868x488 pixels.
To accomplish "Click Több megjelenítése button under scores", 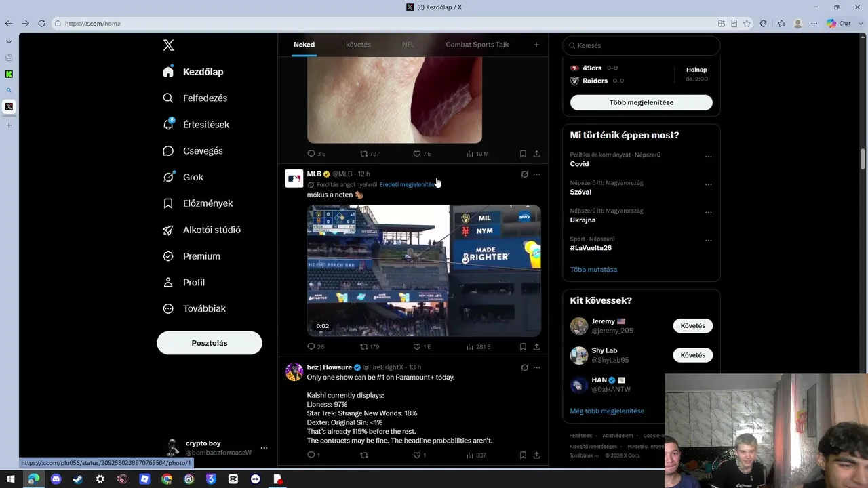I will click(641, 102).
